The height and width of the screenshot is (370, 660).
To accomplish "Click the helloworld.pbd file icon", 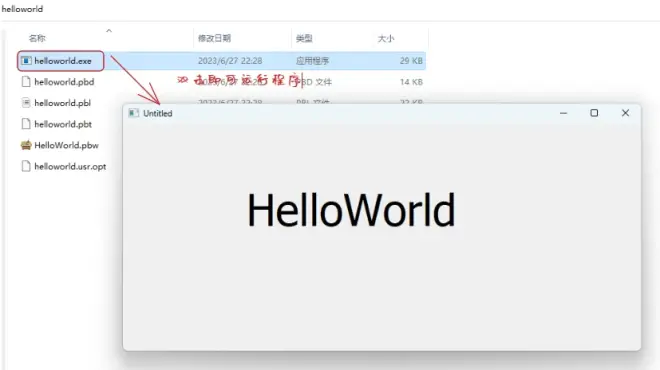I will [x=26, y=82].
